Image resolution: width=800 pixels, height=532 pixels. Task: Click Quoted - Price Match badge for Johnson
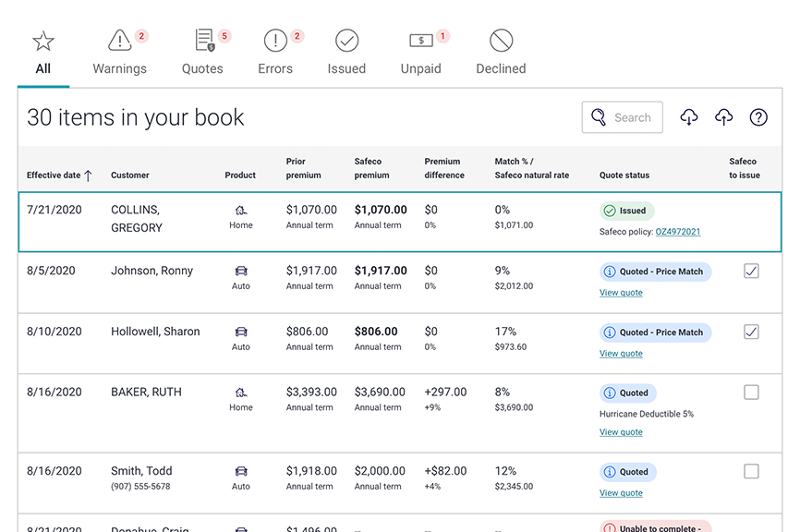click(x=655, y=272)
